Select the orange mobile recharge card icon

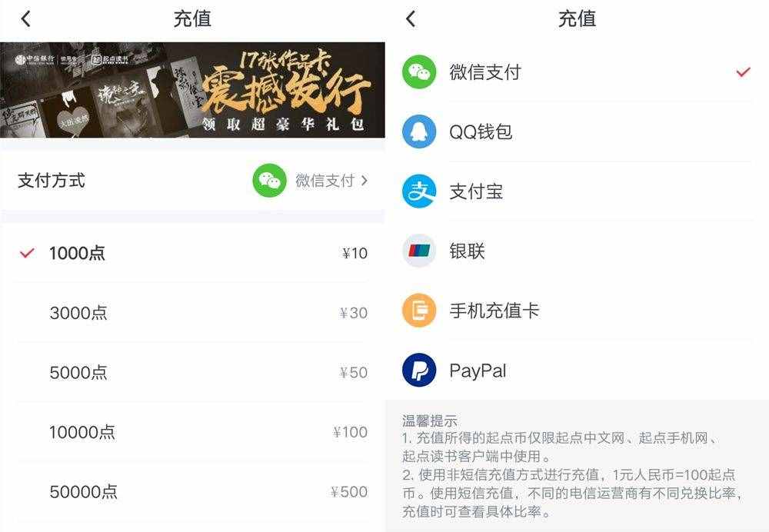point(419,311)
